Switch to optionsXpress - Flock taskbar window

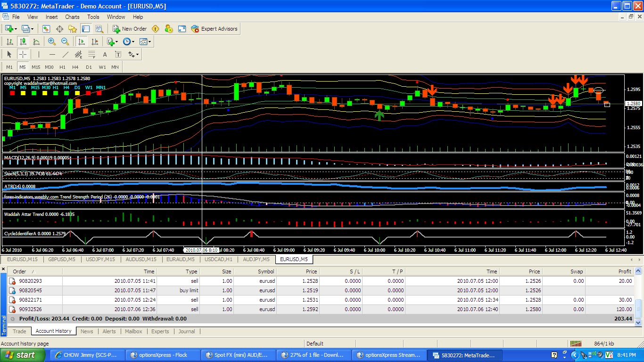point(163,355)
